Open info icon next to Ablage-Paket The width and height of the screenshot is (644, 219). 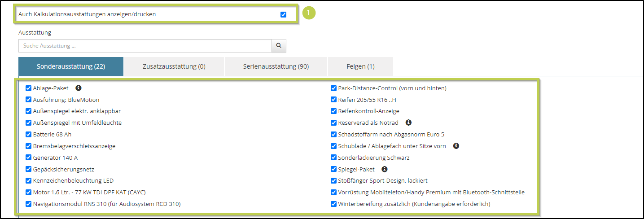(78, 88)
